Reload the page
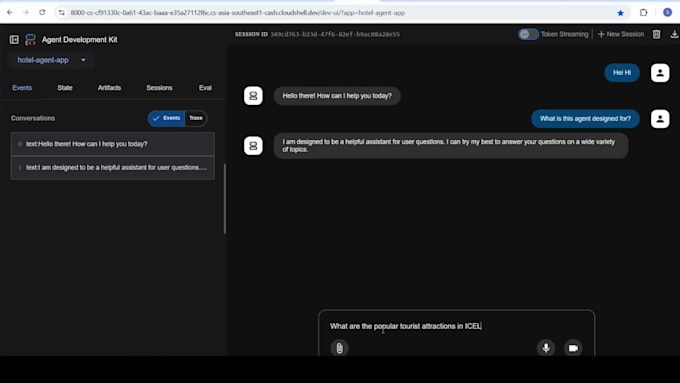The width and height of the screenshot is (680, 383). (42, 13)
